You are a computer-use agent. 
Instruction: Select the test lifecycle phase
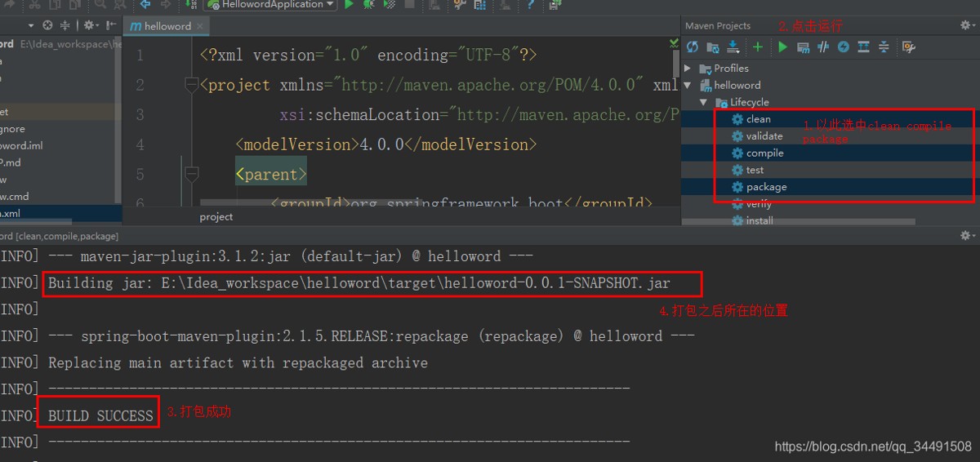(x=755, y=170)
